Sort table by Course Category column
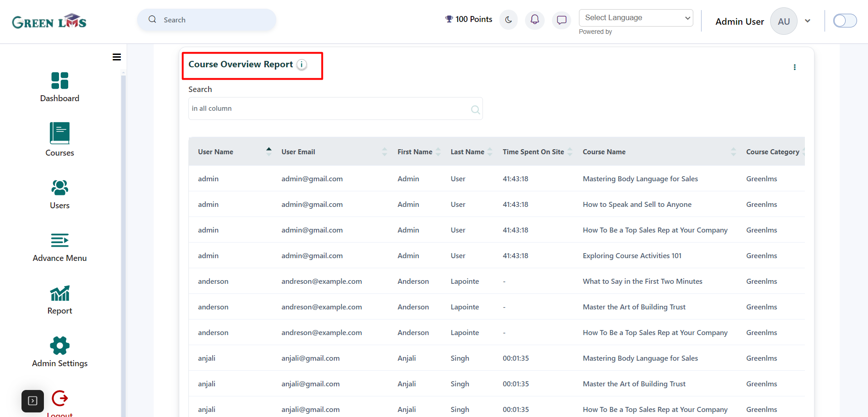The width and height of the screenshot is (868, 417). click(803, 152)
